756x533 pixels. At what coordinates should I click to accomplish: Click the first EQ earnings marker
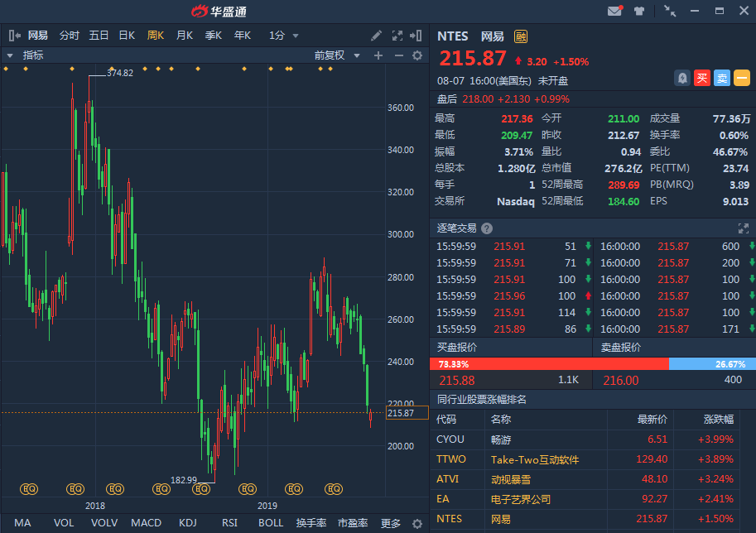tap(29, 489)
